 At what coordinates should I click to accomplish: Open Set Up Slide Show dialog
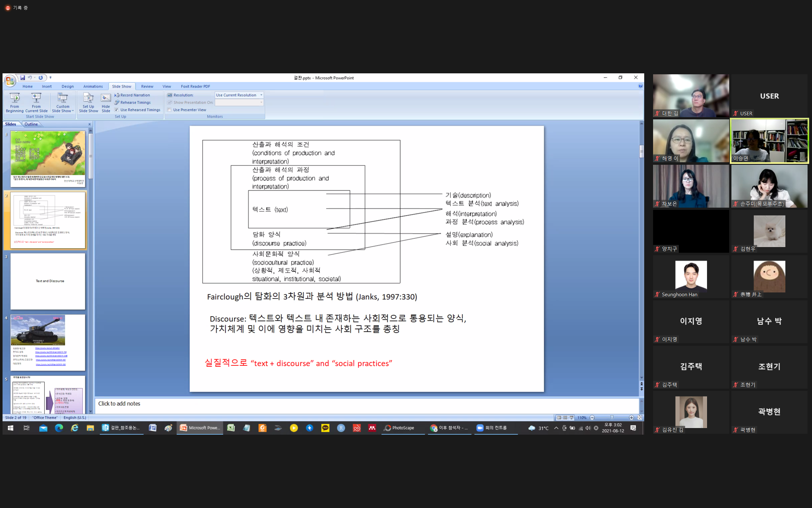pos(88,103)
